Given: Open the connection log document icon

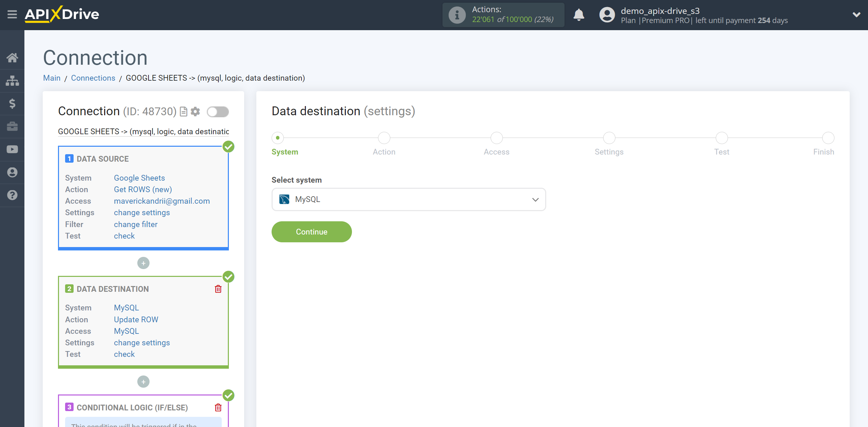Looking at the screenshot, I should [183, 111].
